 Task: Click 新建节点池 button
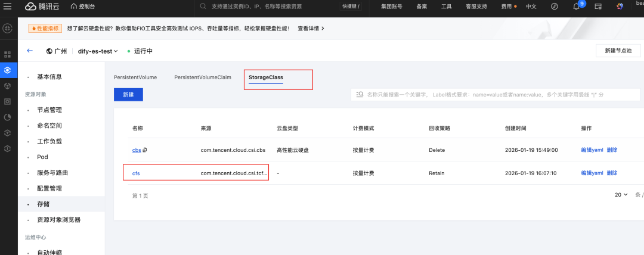[x=618, y=51]
